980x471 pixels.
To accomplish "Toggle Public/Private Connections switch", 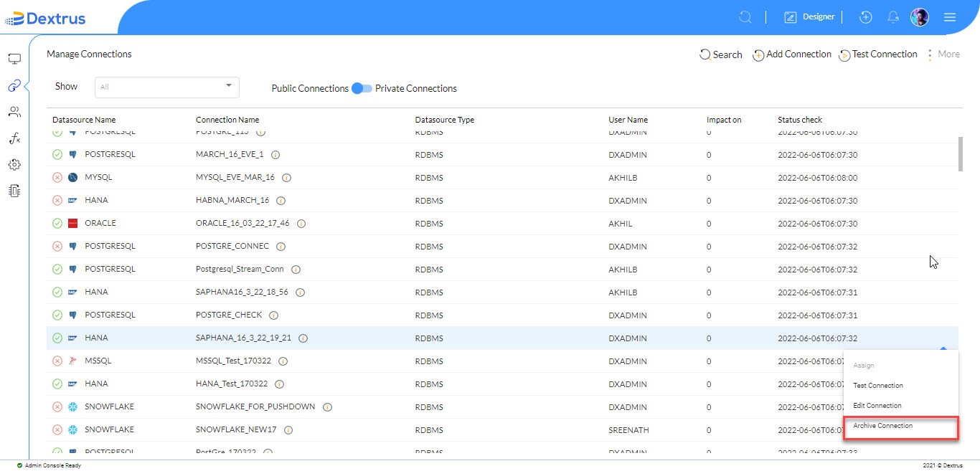I will [362, 88].
